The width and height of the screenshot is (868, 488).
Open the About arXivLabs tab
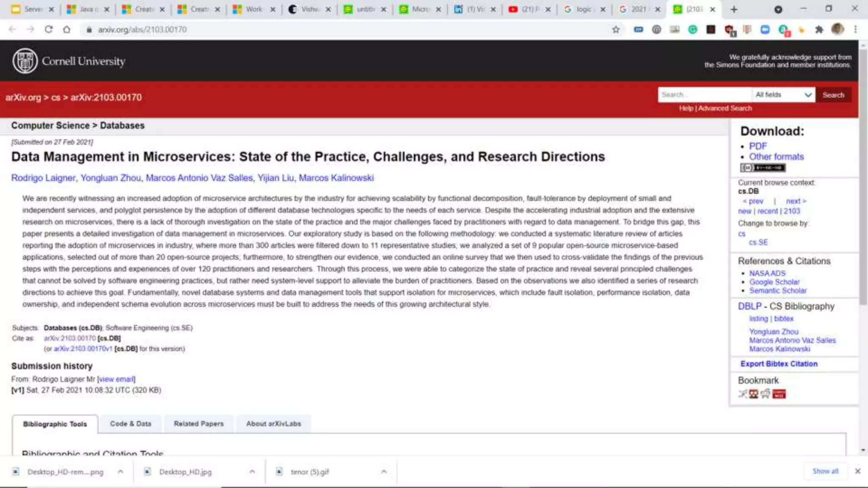pyautogui.click(x=273, y=424)
